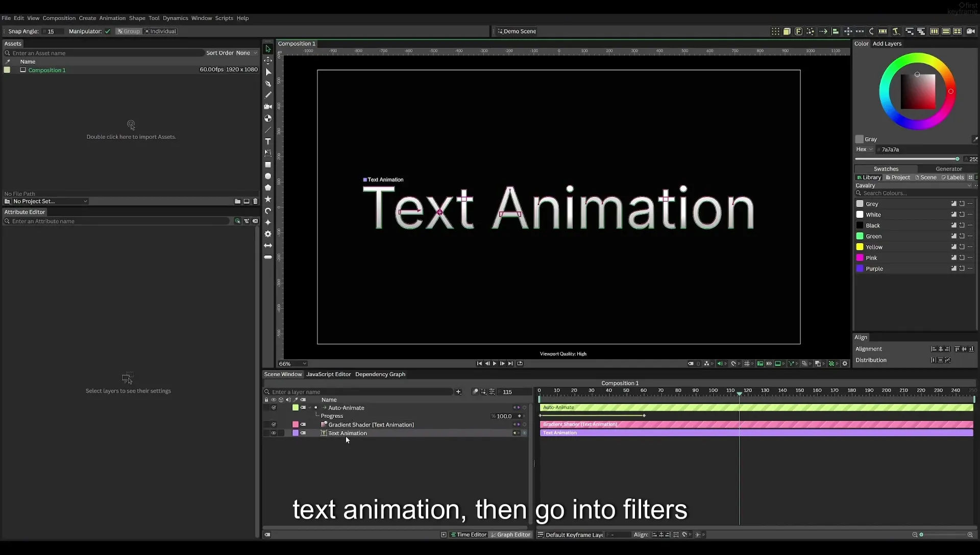This screenshot has width=980, height=555.
Task: Click the Pencil drawing tool
Action: click(268, 95)
